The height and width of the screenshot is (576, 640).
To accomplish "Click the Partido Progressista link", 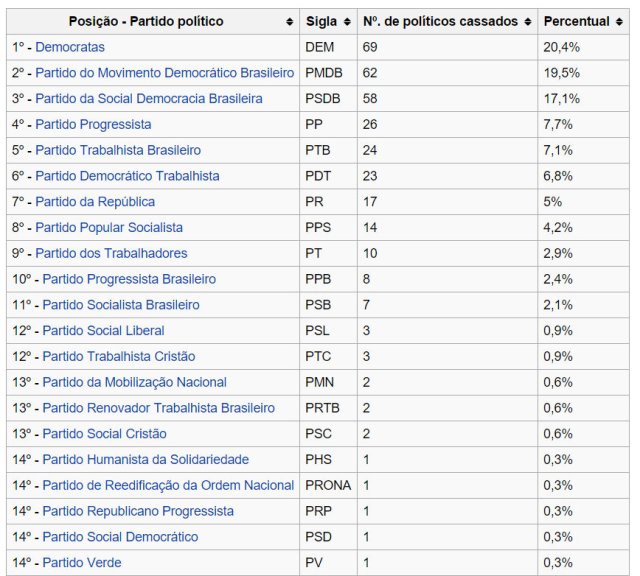I will tap(93, 124).
